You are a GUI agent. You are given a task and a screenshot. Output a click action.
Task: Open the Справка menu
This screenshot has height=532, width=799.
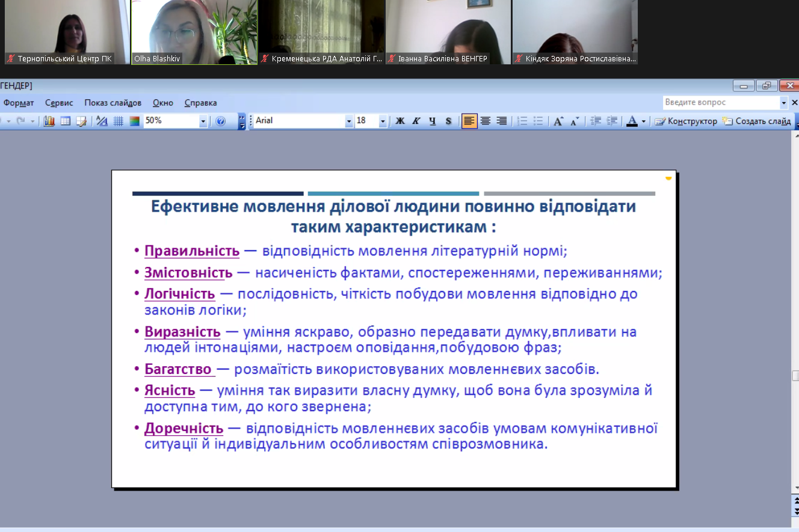click(x=200, y=103)
